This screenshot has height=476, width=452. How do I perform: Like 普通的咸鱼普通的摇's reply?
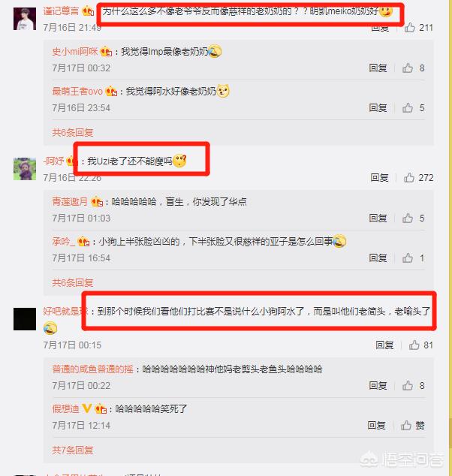(x=408, y=386)
